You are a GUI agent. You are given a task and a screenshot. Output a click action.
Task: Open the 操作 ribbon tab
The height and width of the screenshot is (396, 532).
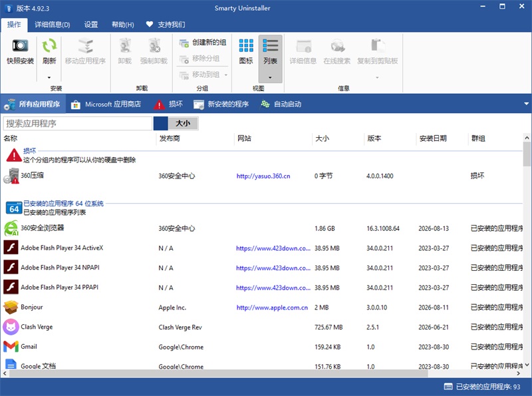pos(14,25)
